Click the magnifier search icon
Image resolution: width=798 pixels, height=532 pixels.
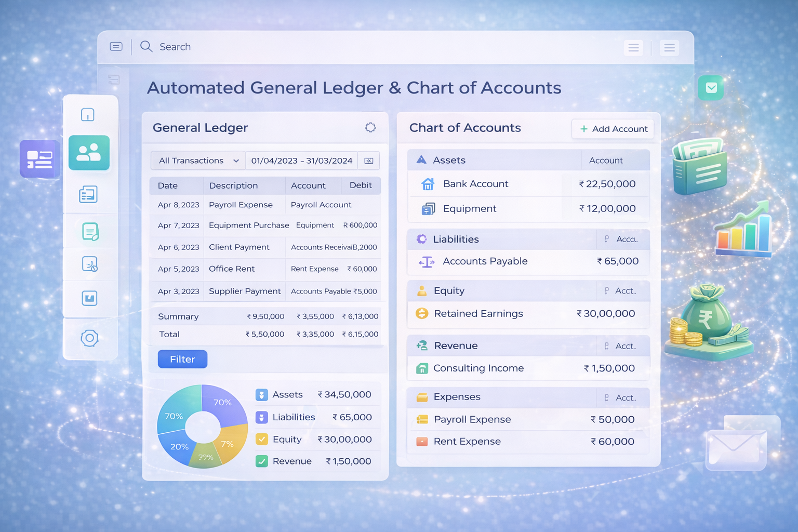click(x=147, y=47)
